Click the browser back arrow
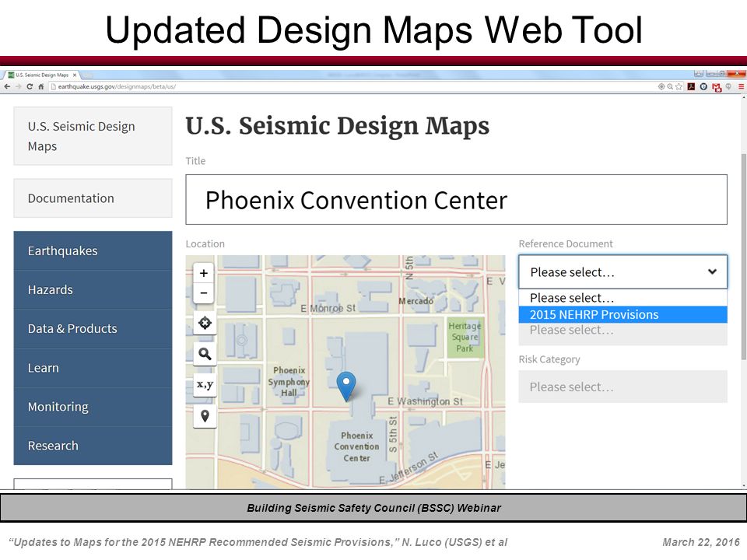This screenshot has height=560, width=747. tap(7, 86)
